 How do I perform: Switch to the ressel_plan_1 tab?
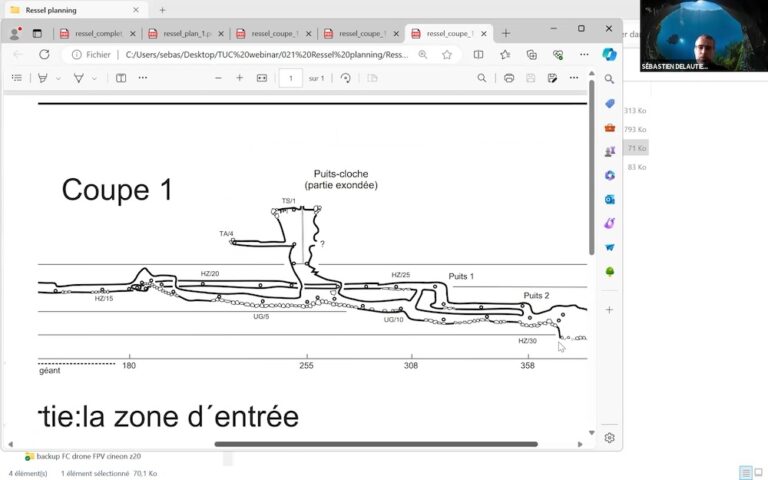187,33
